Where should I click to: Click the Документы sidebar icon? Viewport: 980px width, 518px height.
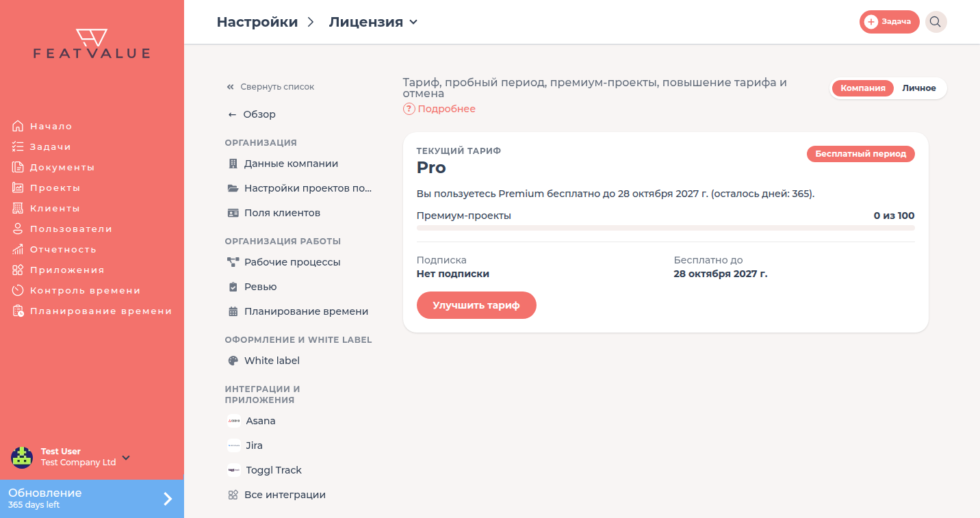18,167
